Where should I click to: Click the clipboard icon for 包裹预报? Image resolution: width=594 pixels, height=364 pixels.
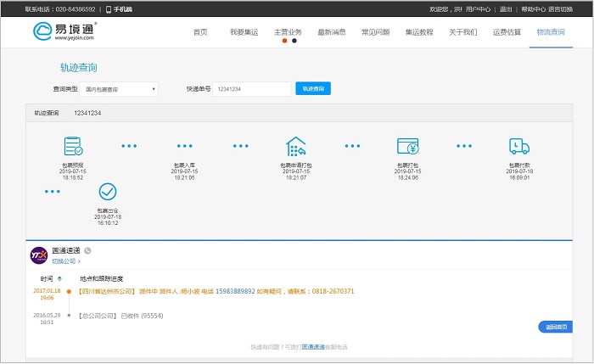click(72, 146)
